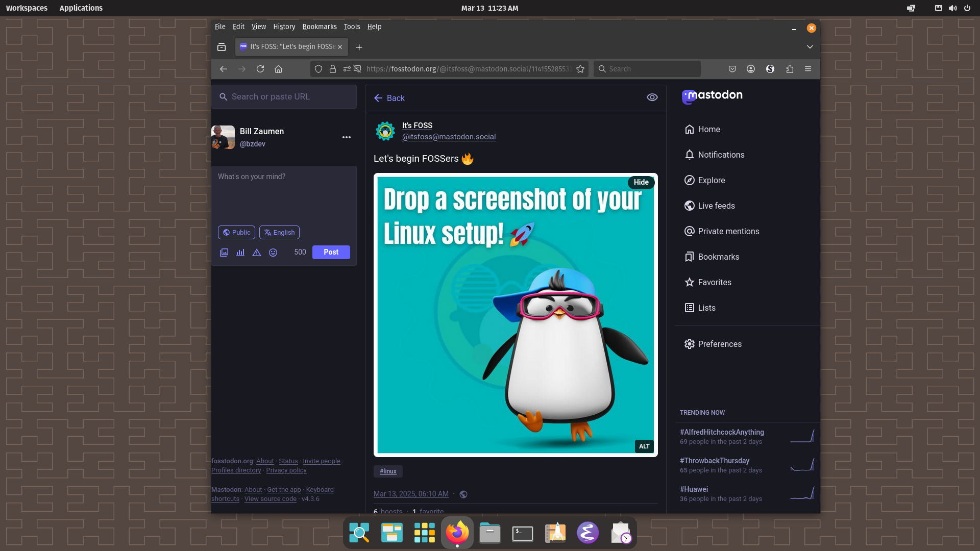Open Notifications in the sidebar
980x551 pixels.
tap(721, 155)
